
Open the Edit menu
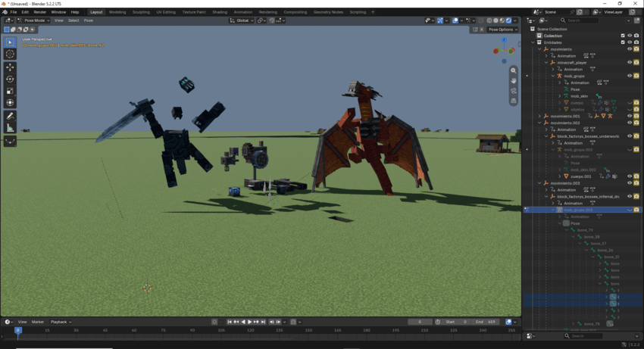pos(25,12)
